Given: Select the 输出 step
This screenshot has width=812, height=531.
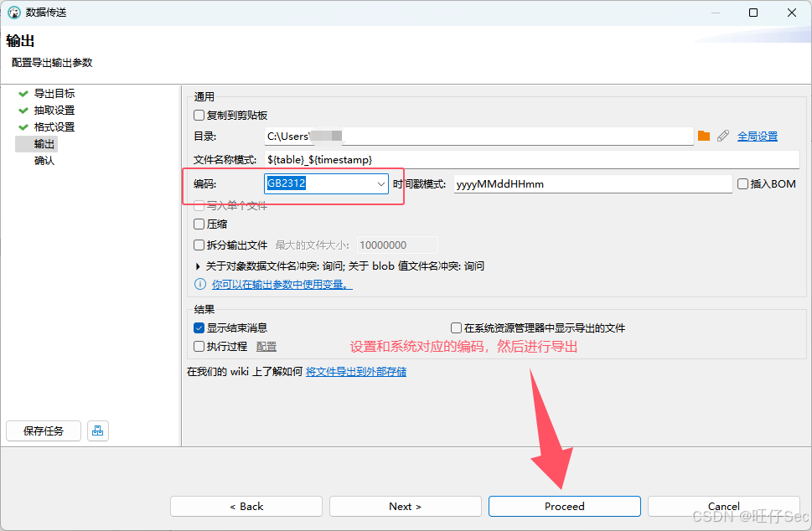Looking at the screenshot, I should coord(44,144).
